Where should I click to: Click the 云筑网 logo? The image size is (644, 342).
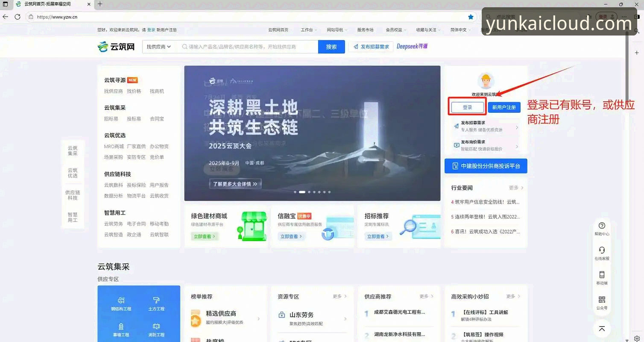116,47
